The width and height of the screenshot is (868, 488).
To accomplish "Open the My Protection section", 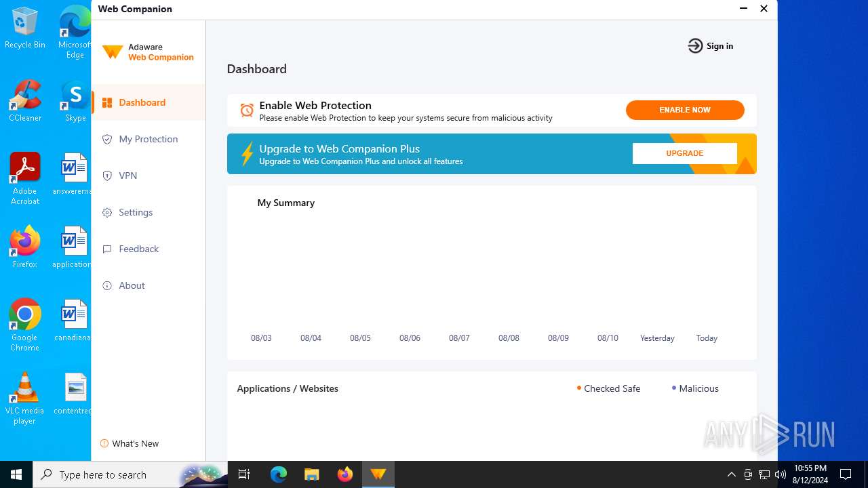I will coord(149,139).
